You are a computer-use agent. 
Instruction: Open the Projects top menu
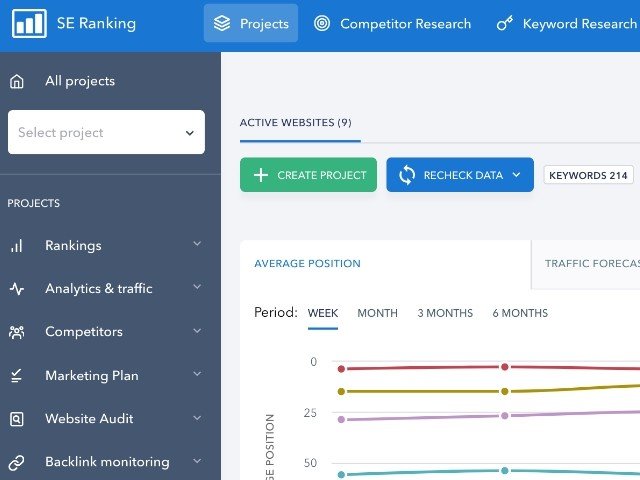[251, 23]
